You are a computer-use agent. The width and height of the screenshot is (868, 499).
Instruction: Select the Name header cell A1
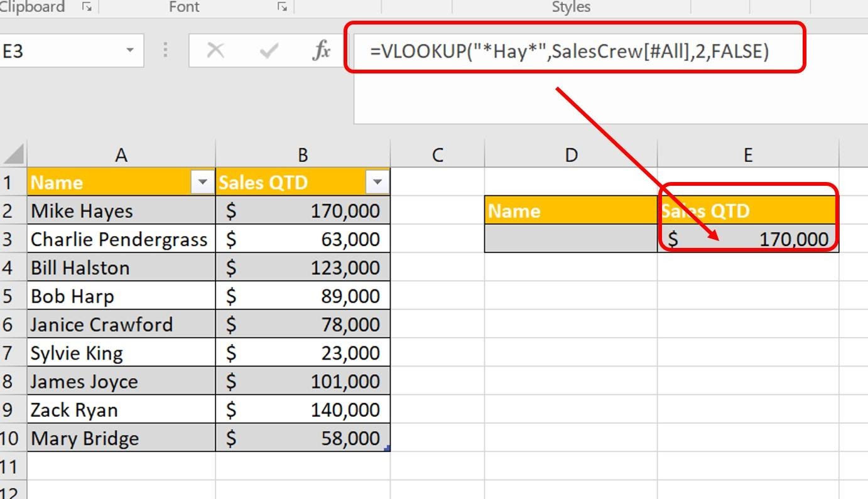point(121,182)
